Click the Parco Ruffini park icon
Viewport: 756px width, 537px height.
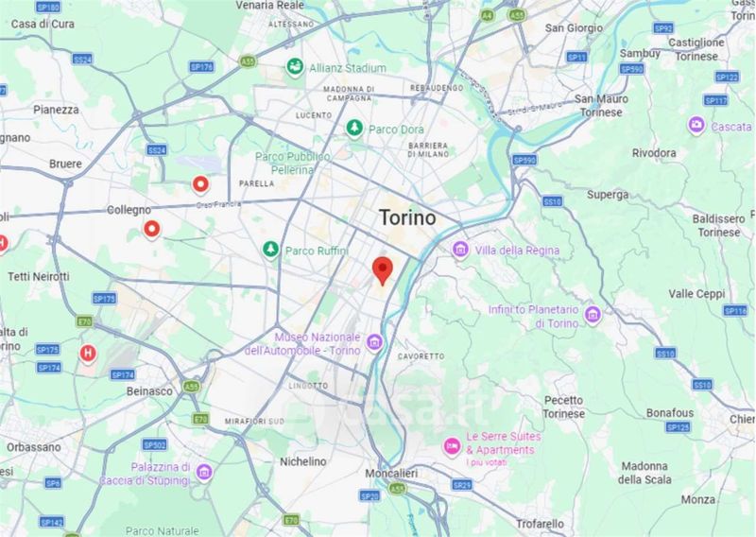pos(270,250)
